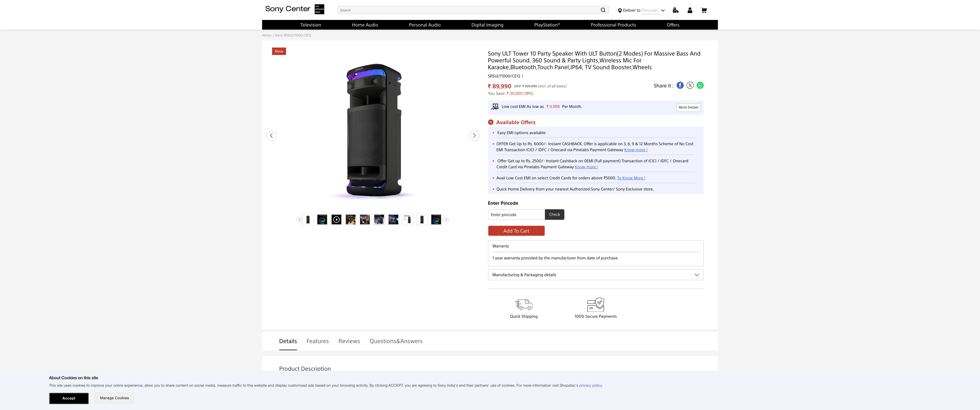Click the account profile icon
Image resolution: width=980 pixels, height=410 pixels.
[x=690, y=10]
